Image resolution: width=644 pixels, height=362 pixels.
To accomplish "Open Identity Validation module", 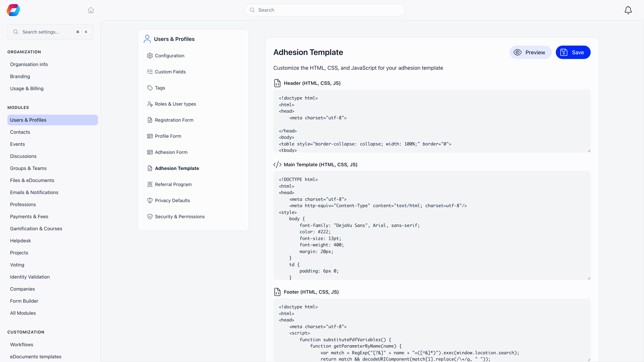I will [x=30, y=277].
